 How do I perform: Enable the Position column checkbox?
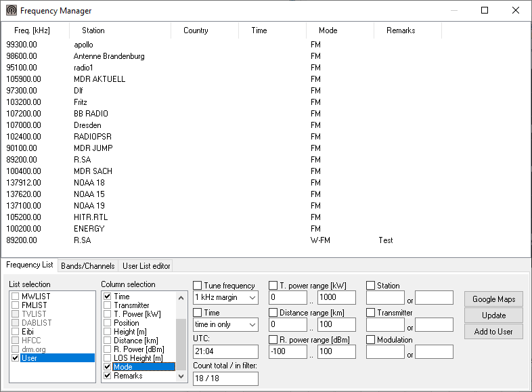107,323
